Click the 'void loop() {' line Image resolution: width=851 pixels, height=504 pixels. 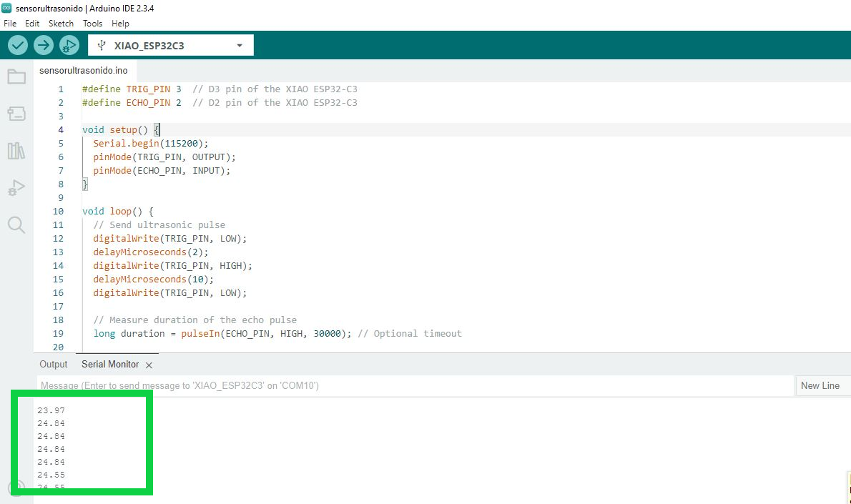118,211
